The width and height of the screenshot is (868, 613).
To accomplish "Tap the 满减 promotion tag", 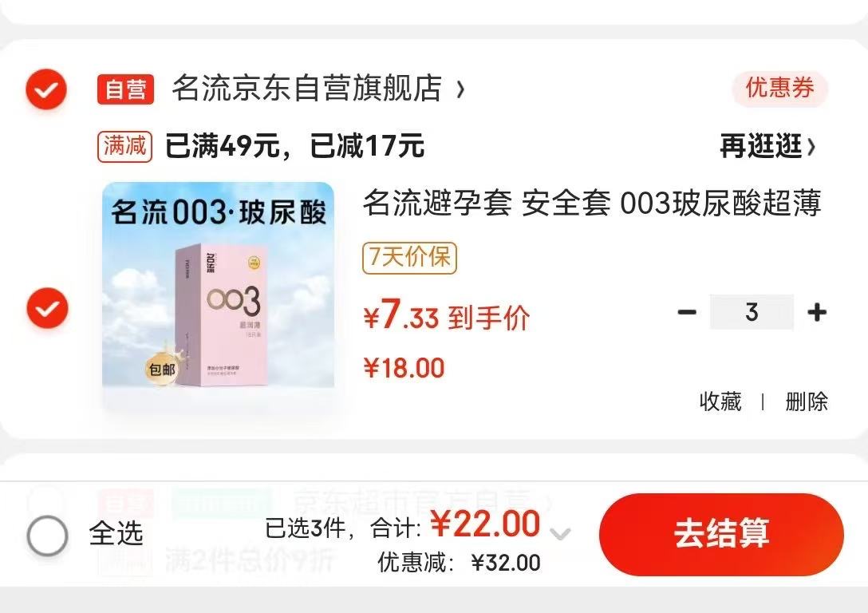I will pos(124,147).
